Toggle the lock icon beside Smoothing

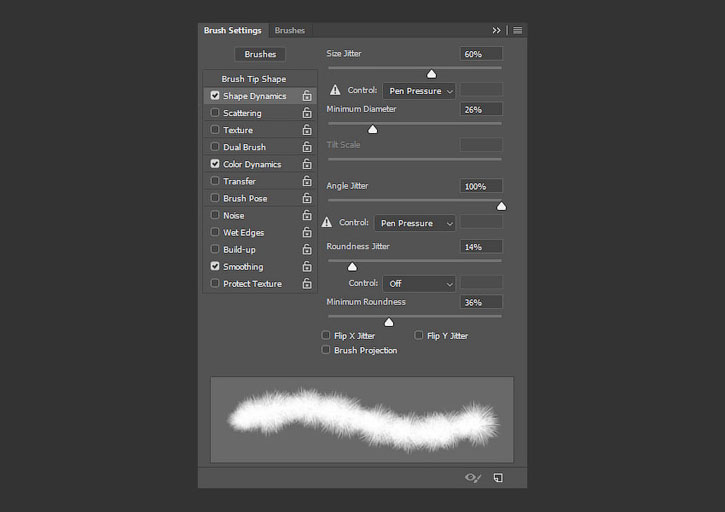pos(307,267)
